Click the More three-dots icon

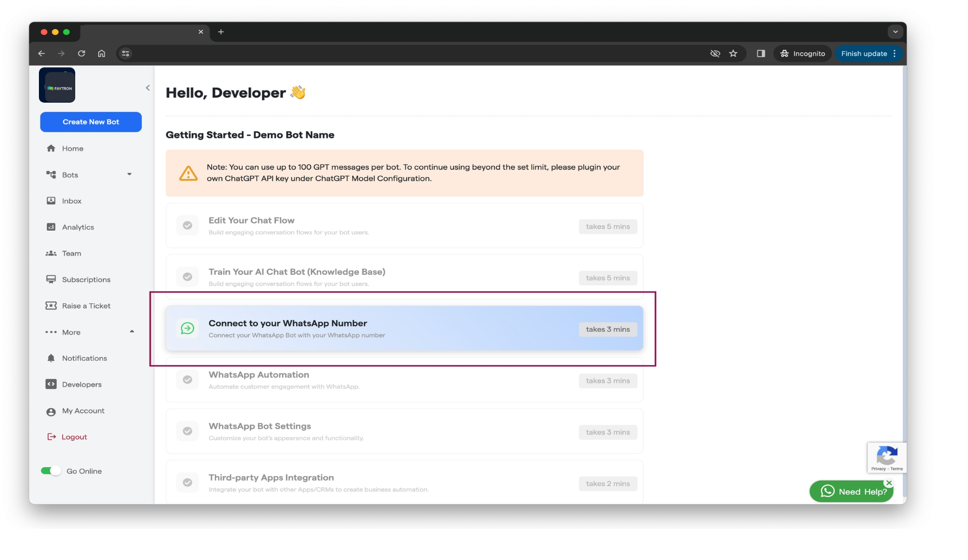51,332
